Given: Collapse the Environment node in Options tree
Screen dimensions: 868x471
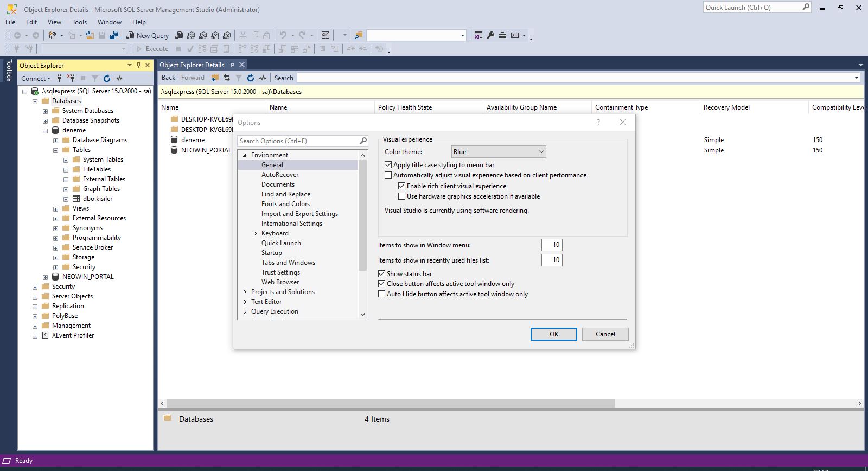Looking at the screenshot, I should pos(245,155).
